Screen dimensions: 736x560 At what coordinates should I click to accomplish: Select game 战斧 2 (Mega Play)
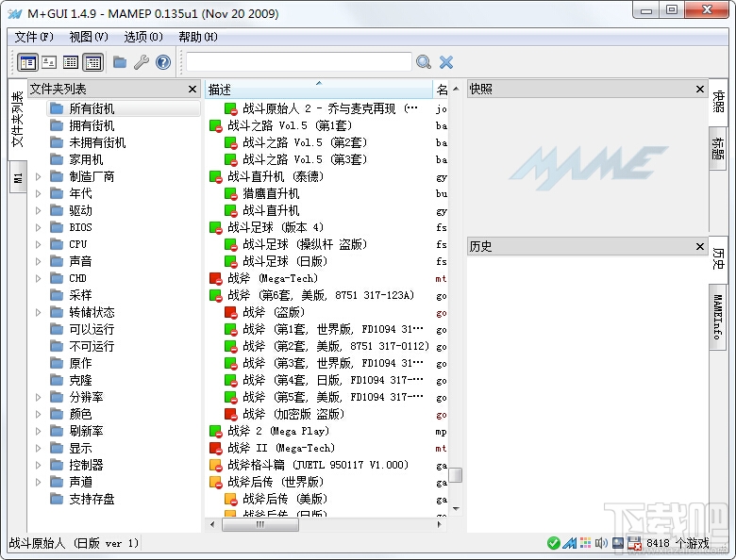(278, 431)
